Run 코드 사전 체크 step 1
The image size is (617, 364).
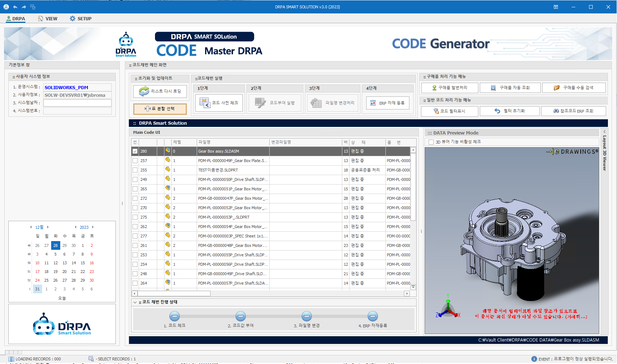tap(219, 103)
